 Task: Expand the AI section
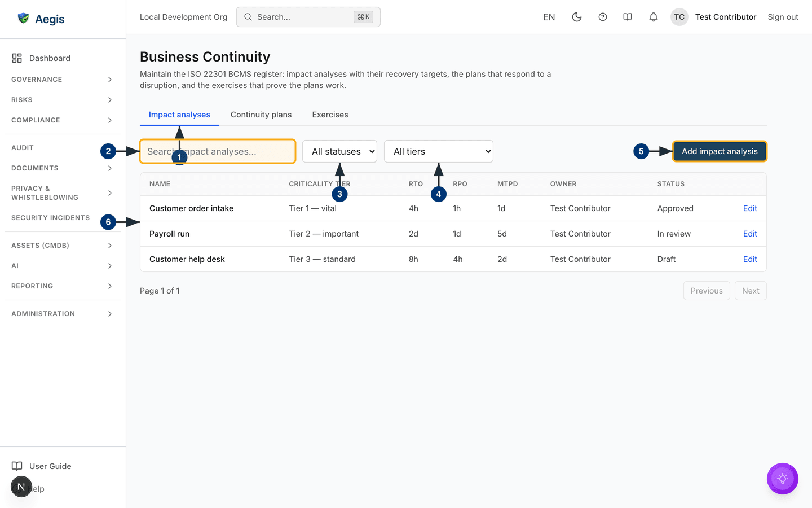point(62,266)
